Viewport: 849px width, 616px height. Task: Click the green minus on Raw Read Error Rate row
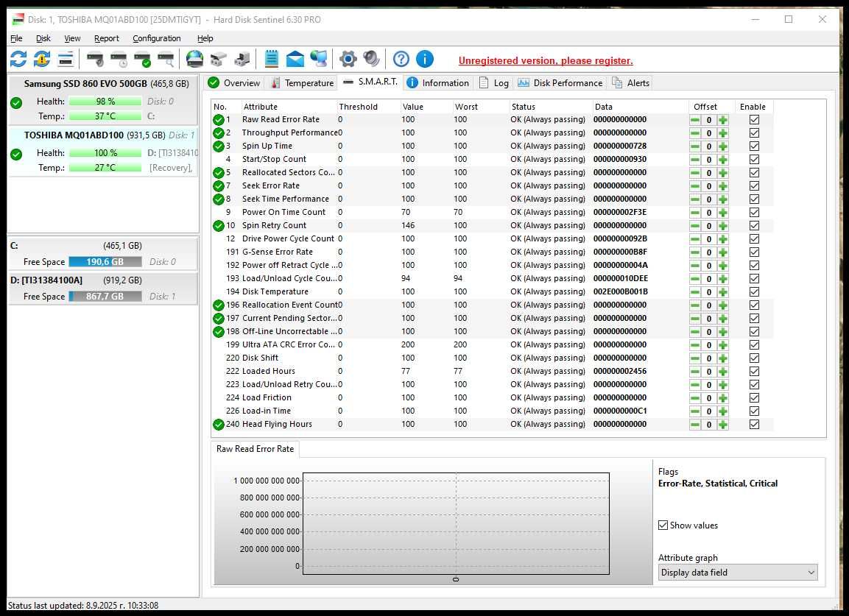point(694,120)
